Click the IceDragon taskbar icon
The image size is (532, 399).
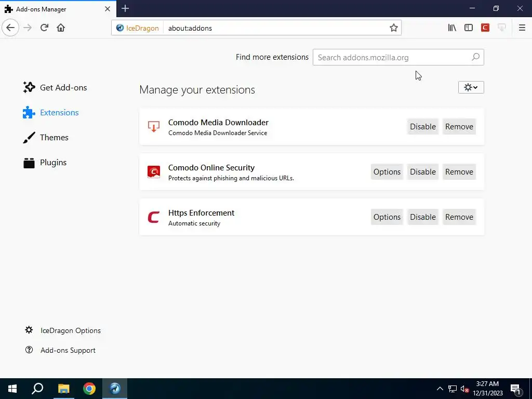click(x=115, y=389)
